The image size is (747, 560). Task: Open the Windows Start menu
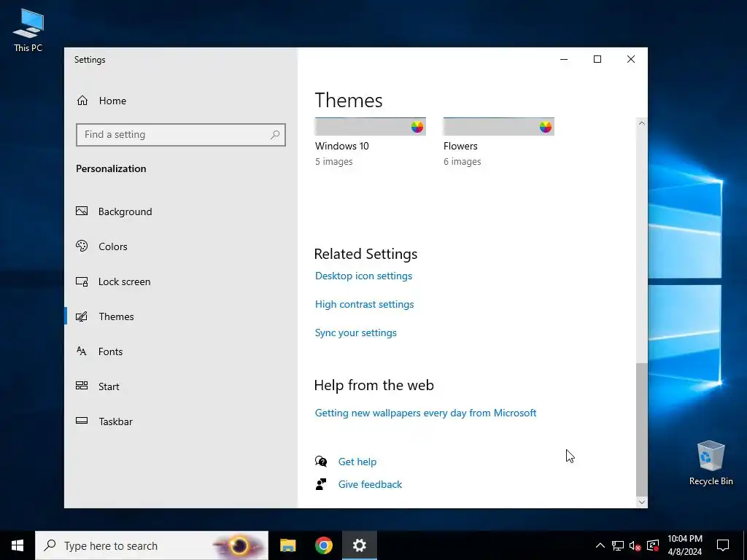pos(18,545)
